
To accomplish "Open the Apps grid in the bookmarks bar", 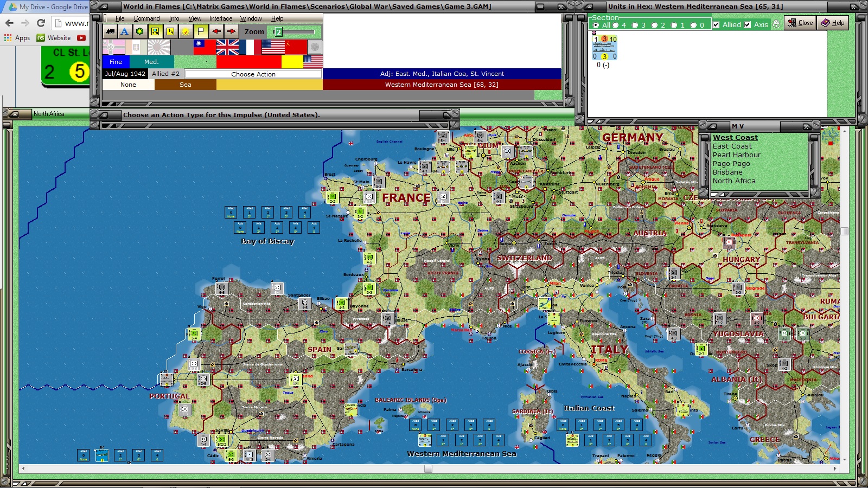I will (x=17, y=38).
